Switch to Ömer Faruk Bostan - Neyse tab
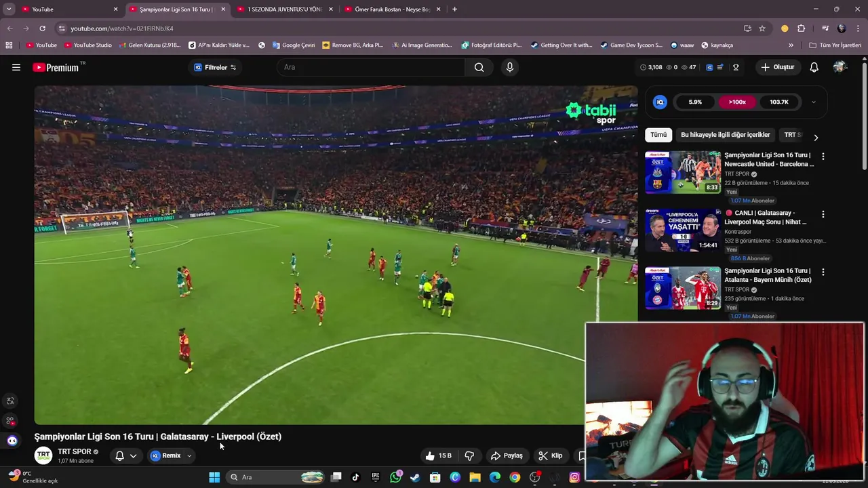The height and width of the screenshot is (488, 868). click(391, 9)
